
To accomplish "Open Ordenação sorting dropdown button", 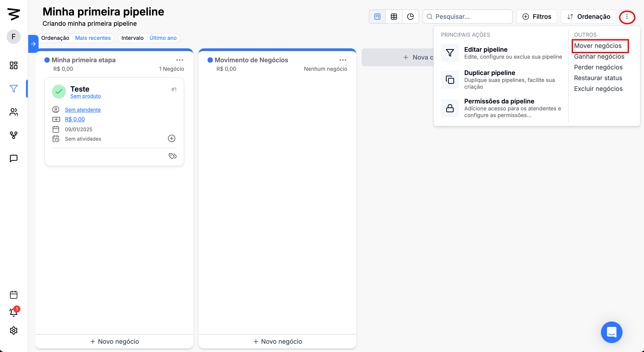I will tap(588, 17).
